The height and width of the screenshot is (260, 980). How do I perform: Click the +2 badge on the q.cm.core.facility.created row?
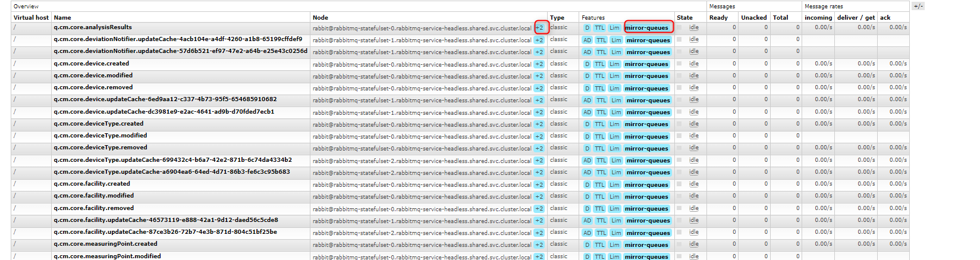click(539, 185)
